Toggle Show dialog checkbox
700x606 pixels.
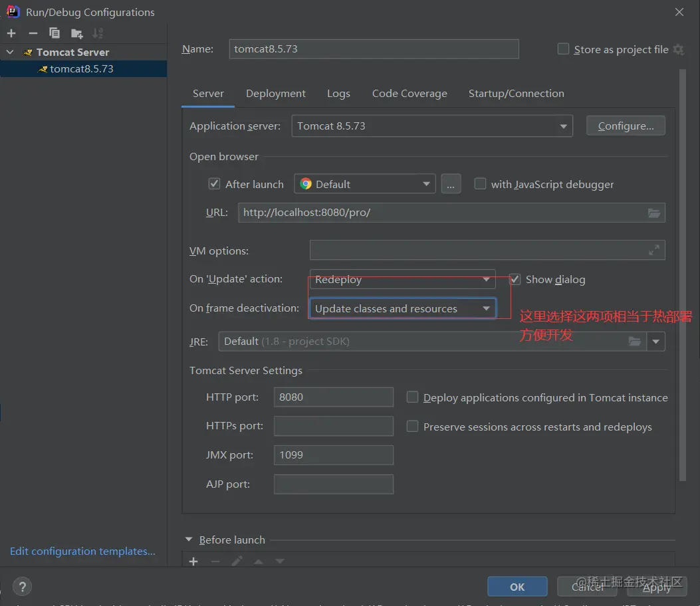[515, 279]
